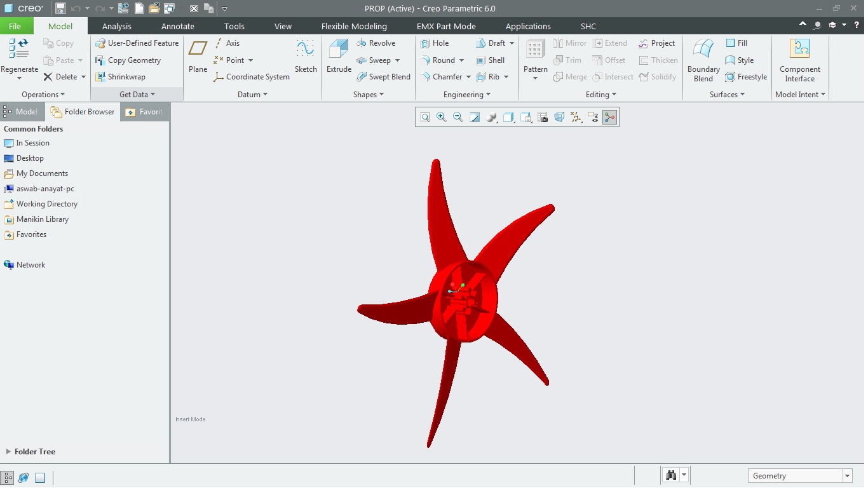
Task: Click the Shrinkwrap tool
Action: coord(120,77)
